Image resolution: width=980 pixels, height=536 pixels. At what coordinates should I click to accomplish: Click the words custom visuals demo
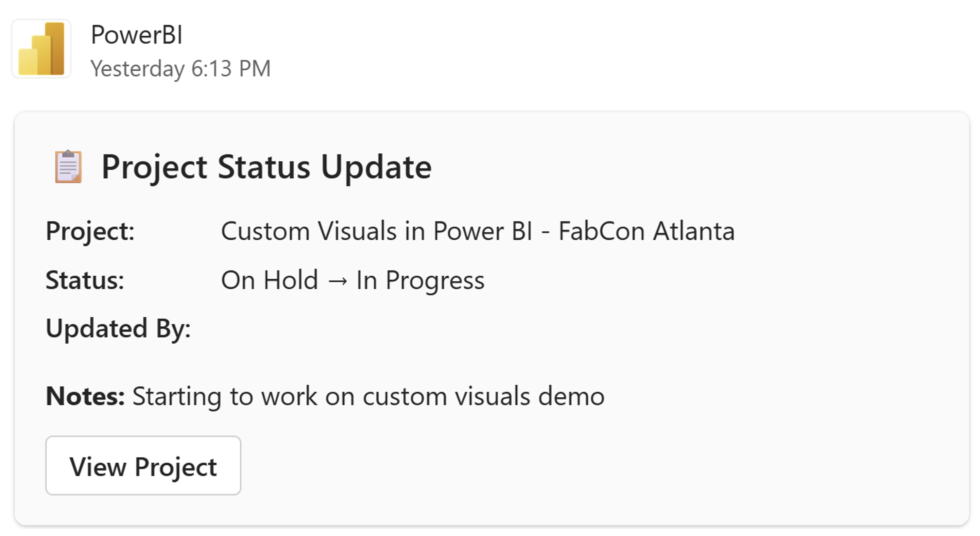point(483,396)
